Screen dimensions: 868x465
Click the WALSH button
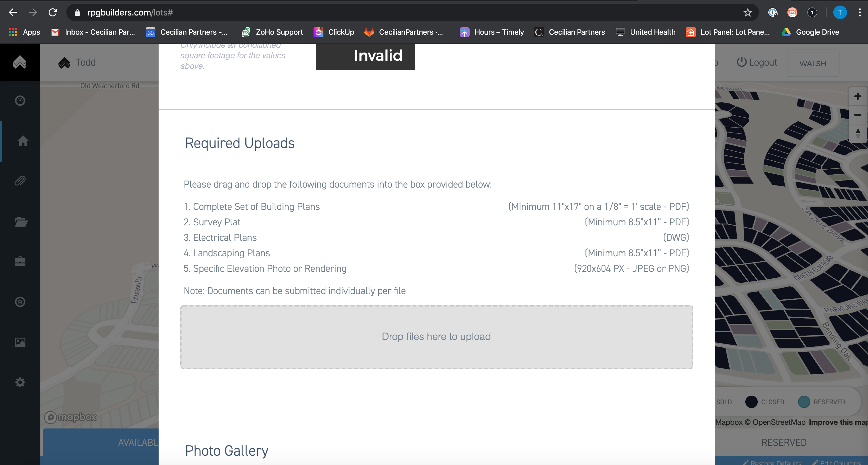tap(813, 63)
